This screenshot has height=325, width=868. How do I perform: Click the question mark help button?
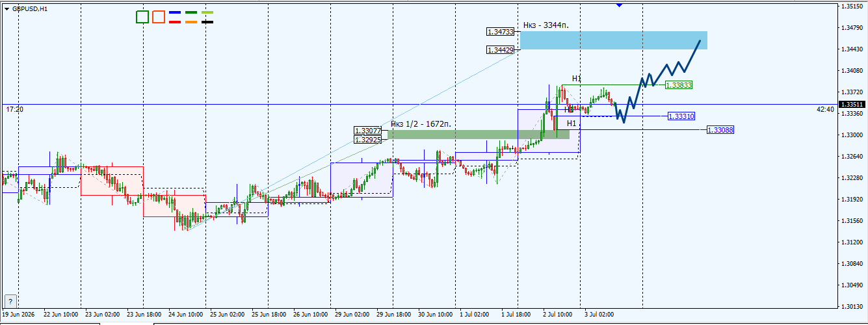click(x=10, y=300)
